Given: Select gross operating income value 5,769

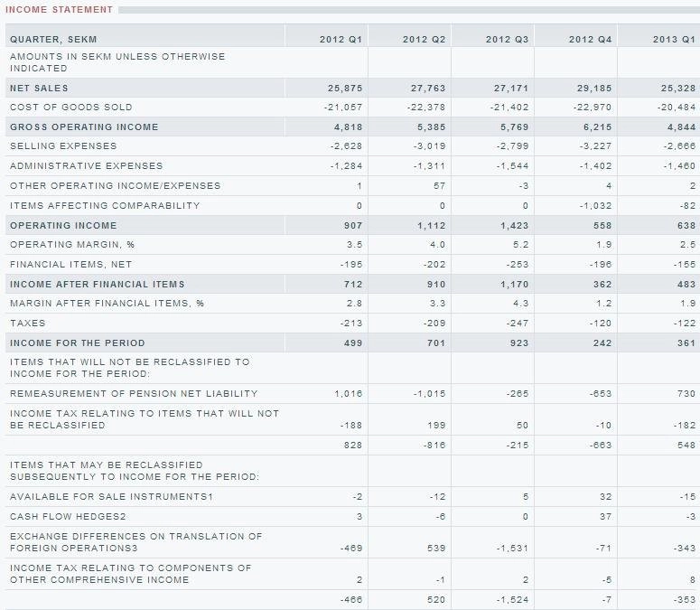Looking at the screenshot, I should (514, 127).
